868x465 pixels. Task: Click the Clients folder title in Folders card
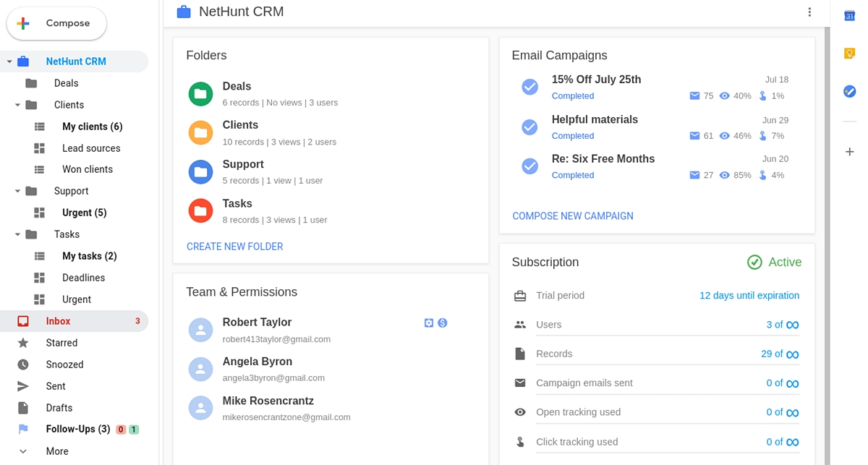pyautogui.click(x=240, y=125)
